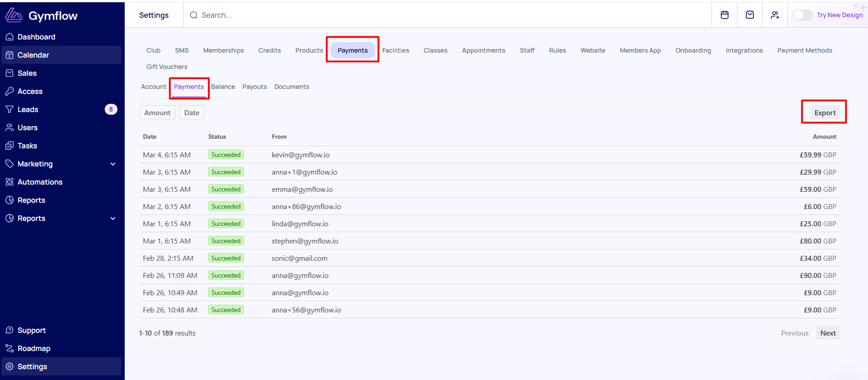Open Leads via its funnel icon
Image resolution: width=868 pixels, height=380 pixels.
tap(10, 109)
